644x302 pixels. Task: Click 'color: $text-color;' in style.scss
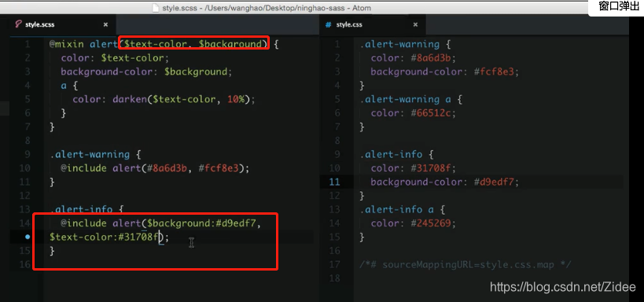[115, 58]
